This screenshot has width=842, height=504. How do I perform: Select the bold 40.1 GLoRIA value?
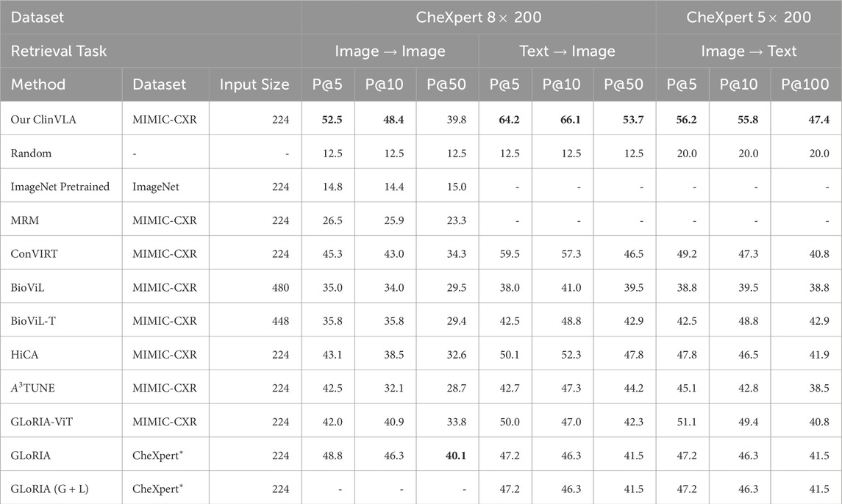click(x=452, y=456)
